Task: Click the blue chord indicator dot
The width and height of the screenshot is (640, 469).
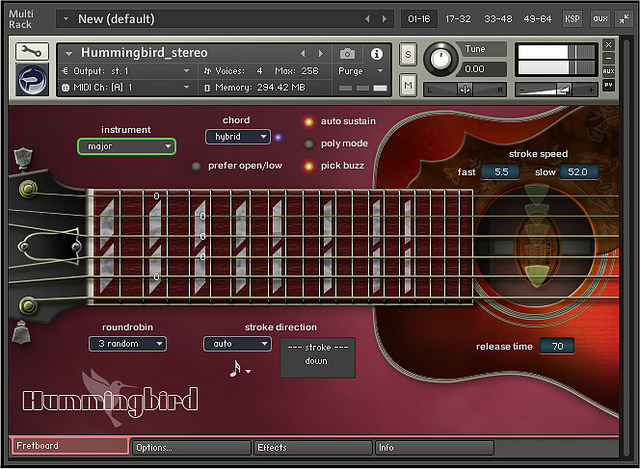Action: pyautogui.click(x=278, y=137)
